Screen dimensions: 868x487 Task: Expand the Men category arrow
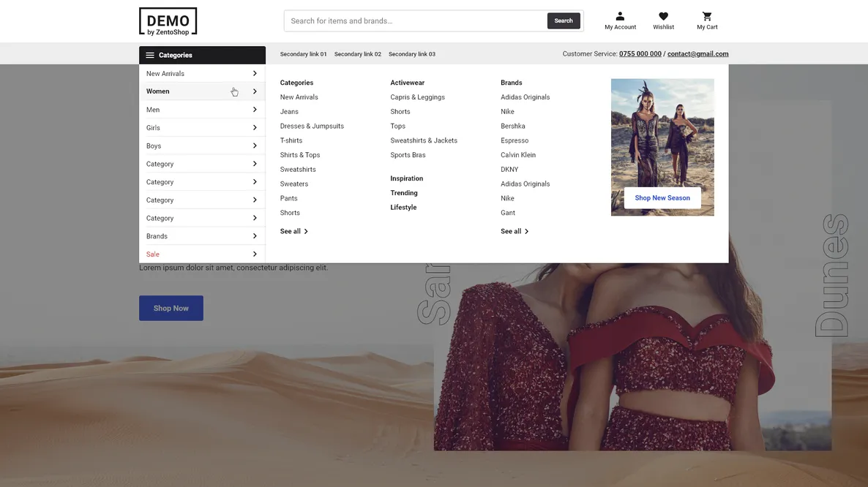pos(255,110)
